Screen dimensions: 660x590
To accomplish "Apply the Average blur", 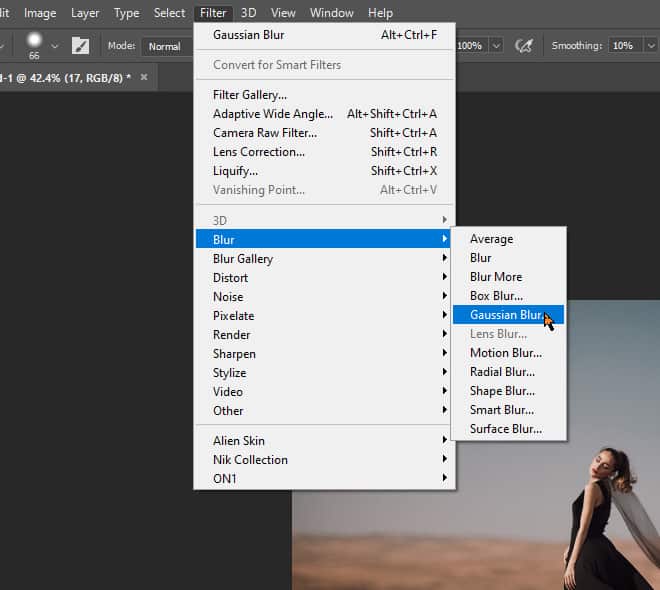I will point(508,239).
